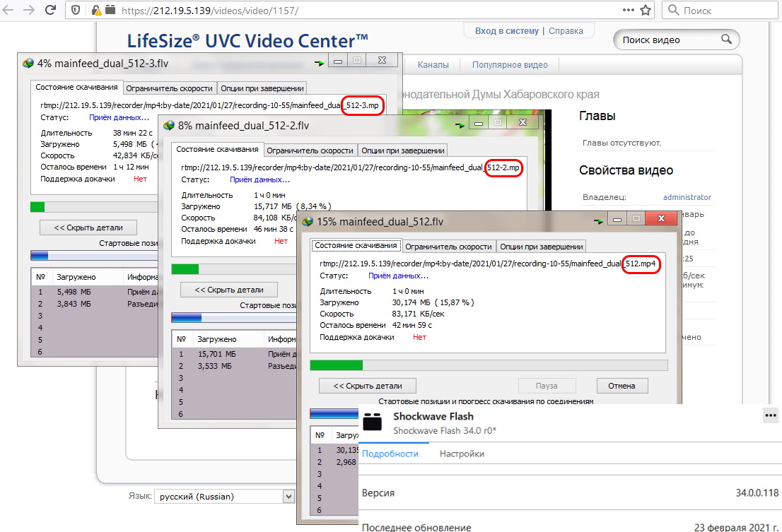Click the Вход в систему login link
This screenshot has height=532, width=782.
tap(507, 31)
